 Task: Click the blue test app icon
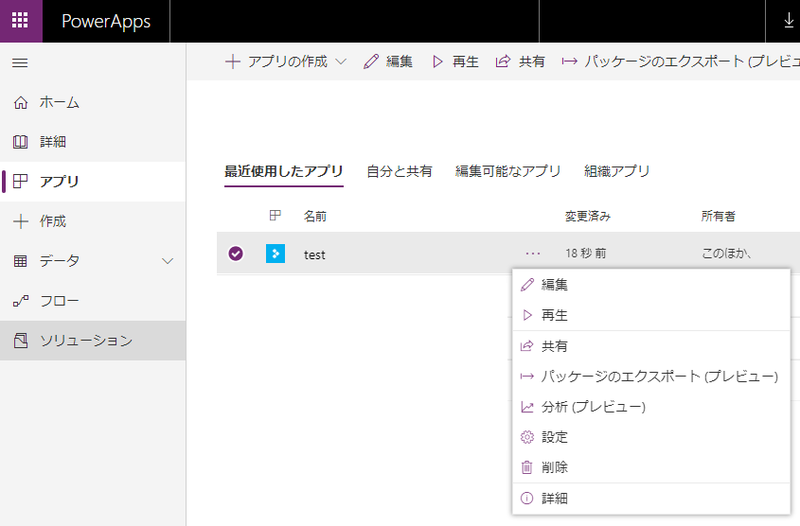click(276, 254)
